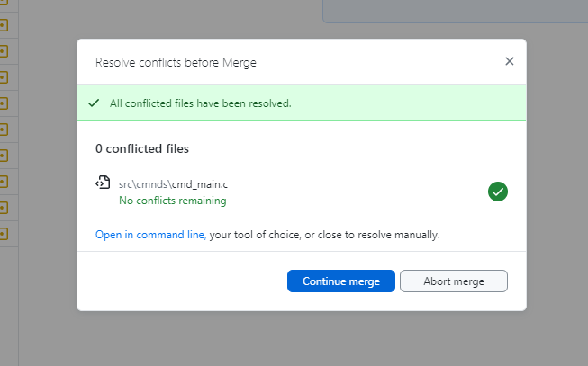The width and height of the screenshot is (588, 366).
Task: Click third-from-bottom yellow modified icon in sidebar
Action: pyautogui.click(x=3, y=183)
